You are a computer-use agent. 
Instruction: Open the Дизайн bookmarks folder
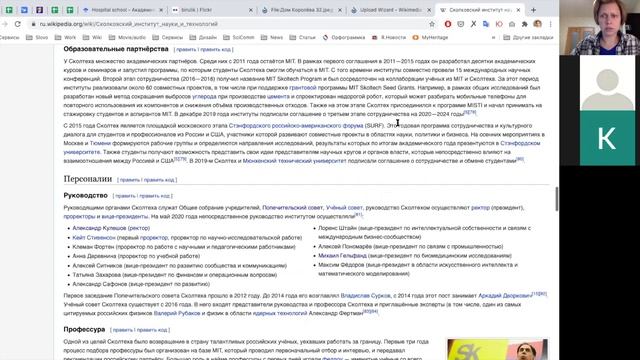coord(203,37)
